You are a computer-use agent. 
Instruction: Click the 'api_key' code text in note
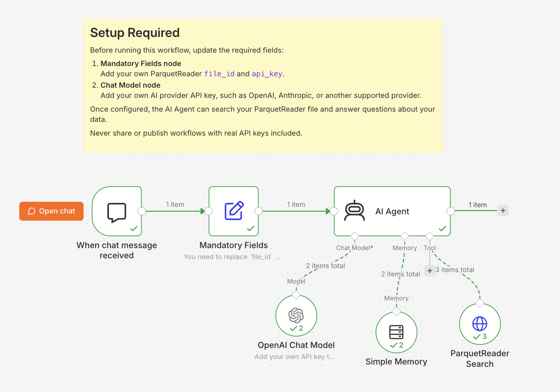(x=267, y=74)
